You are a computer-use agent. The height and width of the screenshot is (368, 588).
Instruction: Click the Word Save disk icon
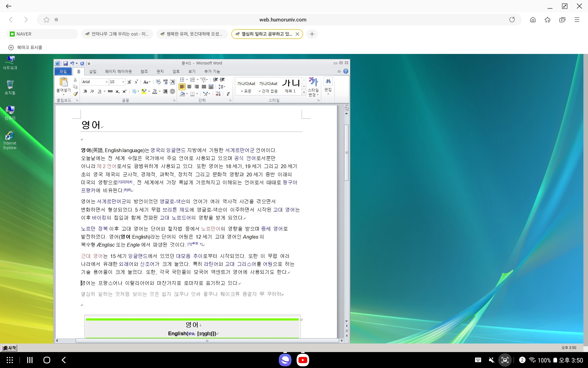[x=66, y=63]
